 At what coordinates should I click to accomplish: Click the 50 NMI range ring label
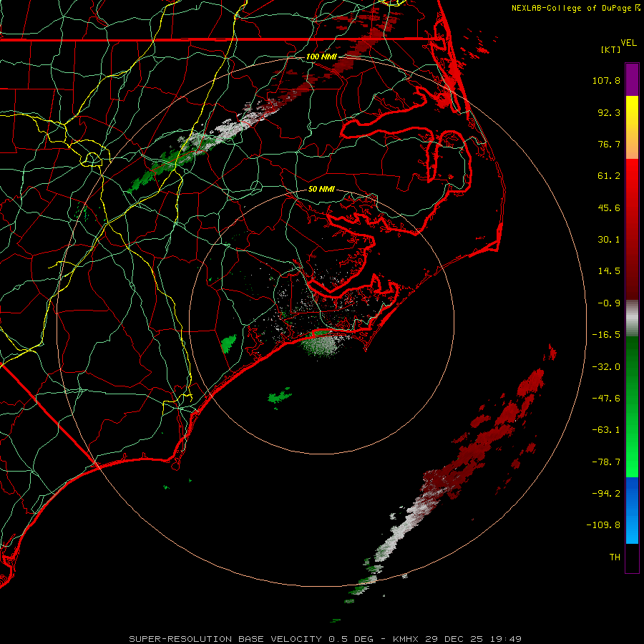tap(321, 189)
